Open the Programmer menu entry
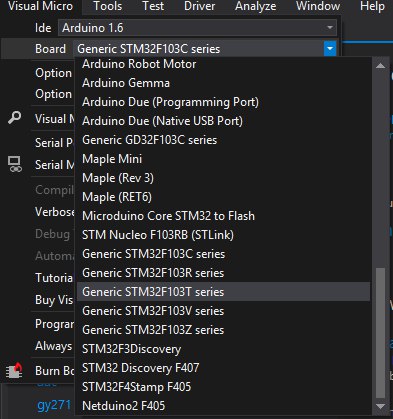The width and height of the screenshot is (393, 419). click(55, 324)
